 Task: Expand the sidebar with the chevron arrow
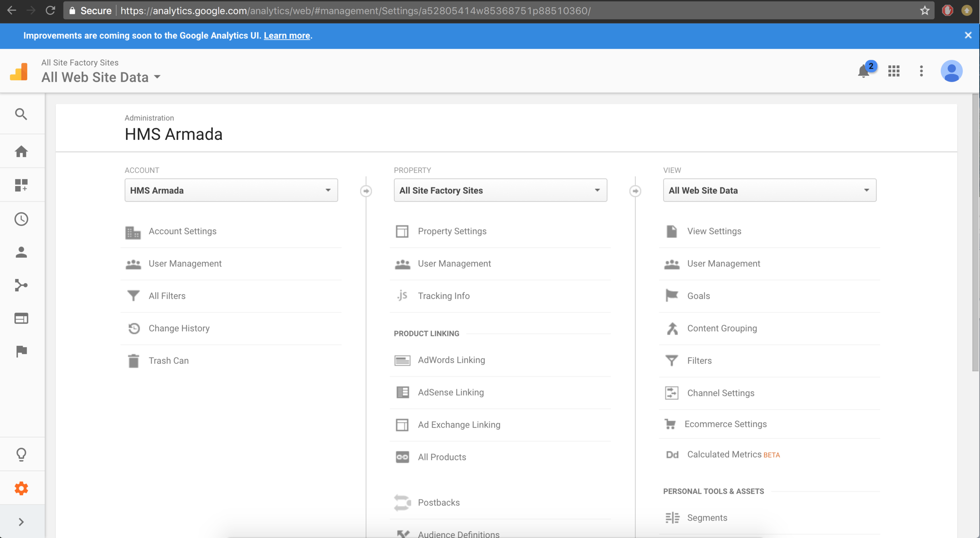point(21,522)
